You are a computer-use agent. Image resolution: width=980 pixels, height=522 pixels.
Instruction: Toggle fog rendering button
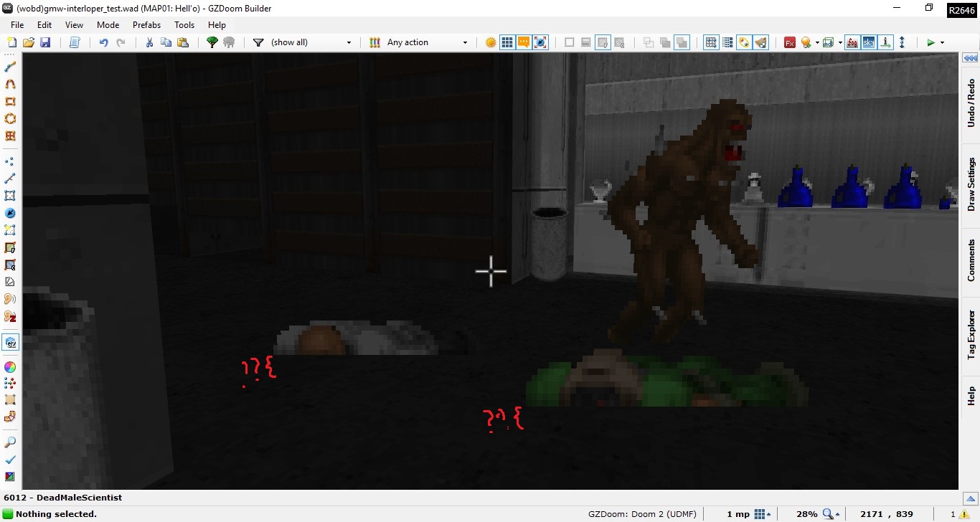[852, 42]
